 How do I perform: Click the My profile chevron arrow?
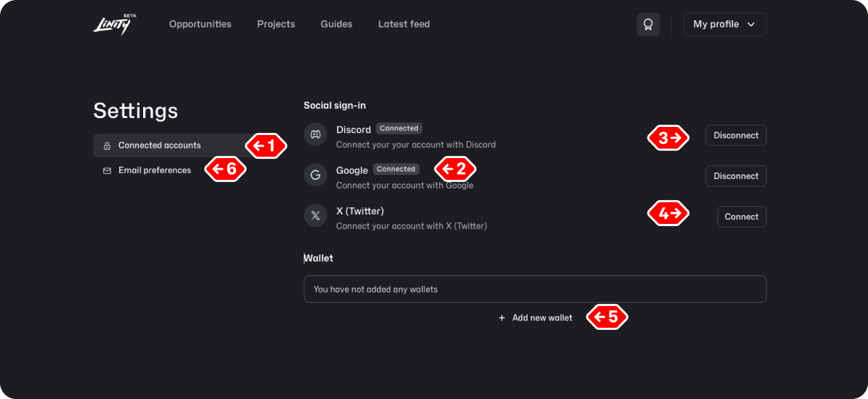(x=751, y=24)
